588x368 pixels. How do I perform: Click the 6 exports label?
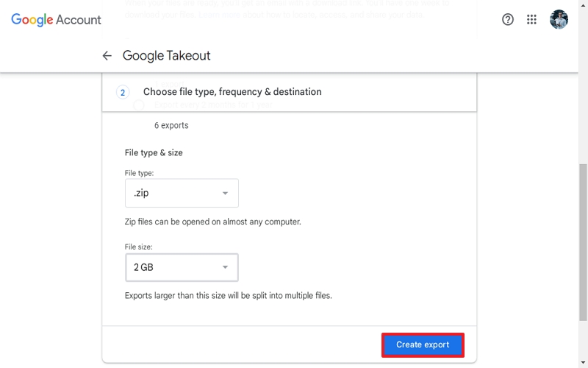pos(171,126)
